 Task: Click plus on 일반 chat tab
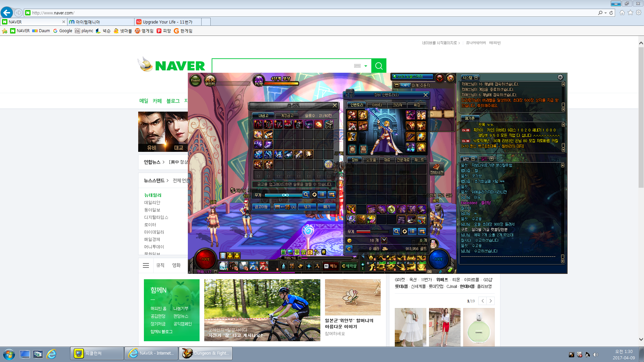[x=473, y=159]
